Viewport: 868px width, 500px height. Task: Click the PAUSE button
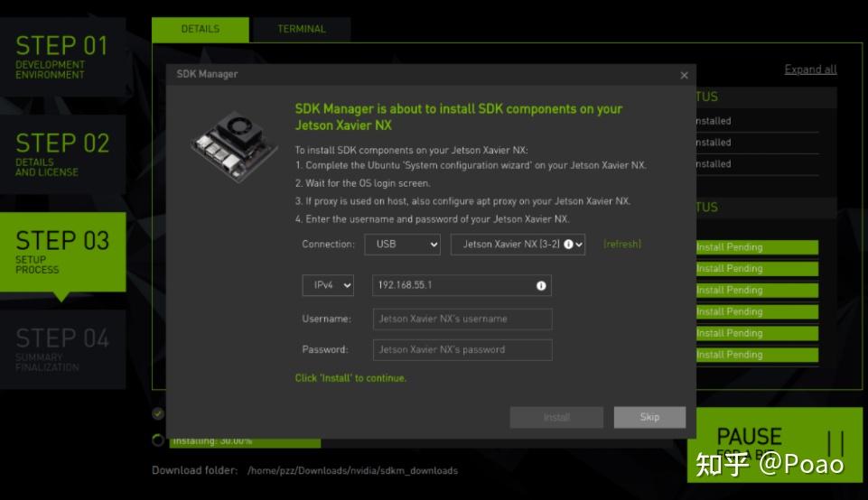tap(775, 445)
